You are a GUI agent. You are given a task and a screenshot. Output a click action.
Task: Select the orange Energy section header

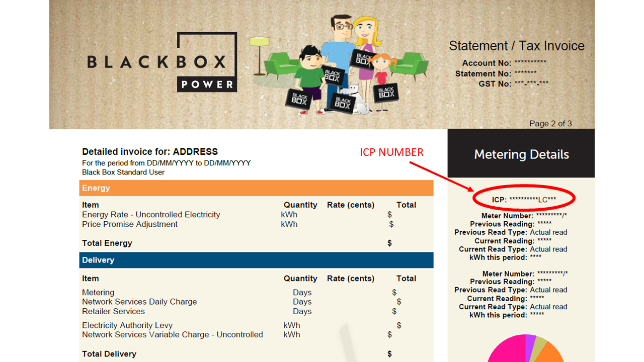256,188
